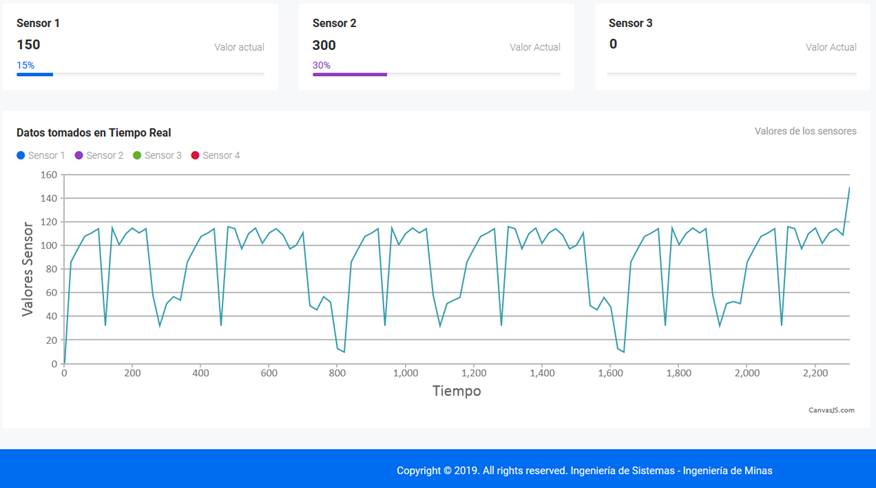Click the footer copyright 2019 text
The height and width of the screenshot is (488, 876).
point(584,471)
